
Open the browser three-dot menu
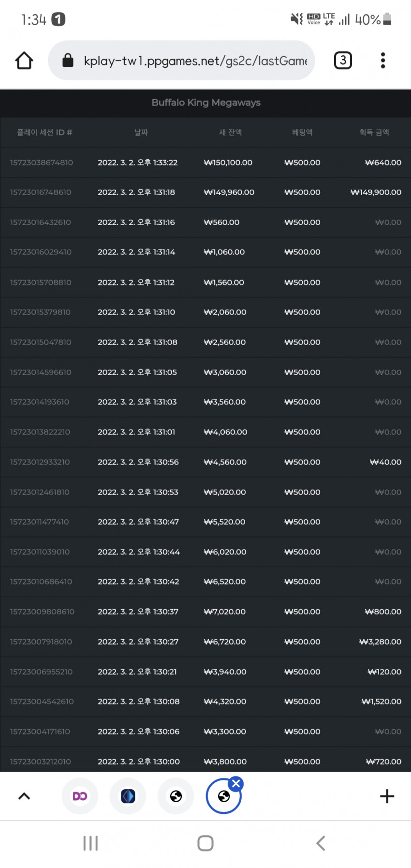[x=383, y=60]
